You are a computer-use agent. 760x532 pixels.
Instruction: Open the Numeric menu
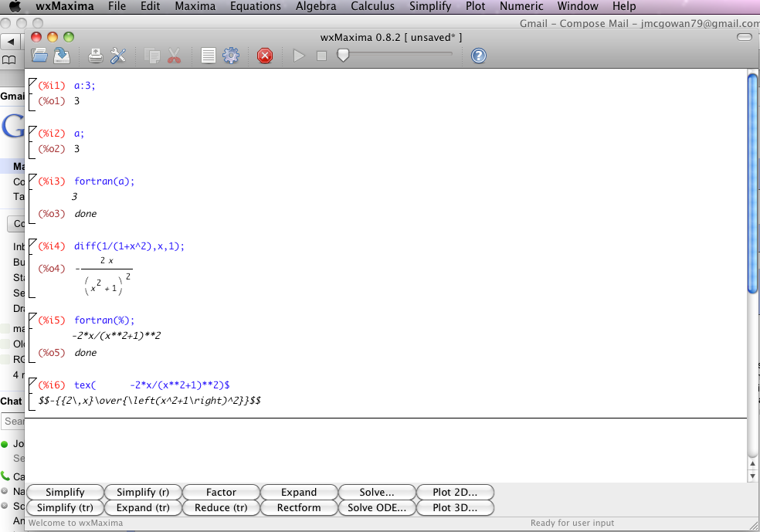(x=521, y=6)
